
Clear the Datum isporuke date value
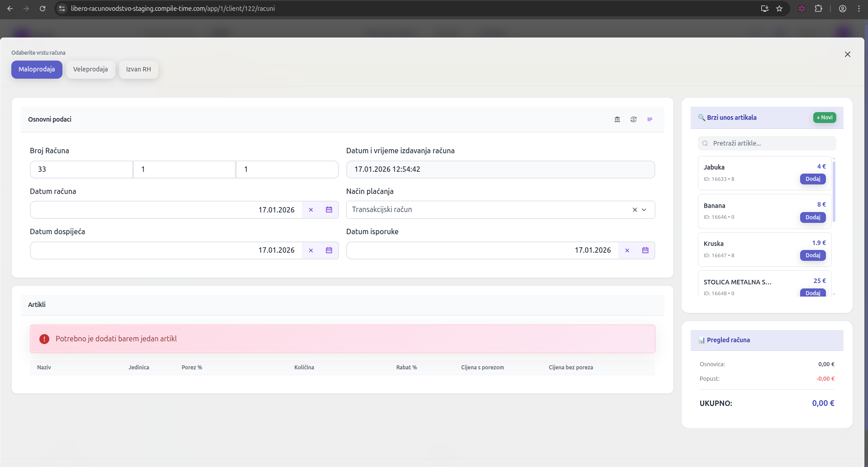tap(627, 250)
